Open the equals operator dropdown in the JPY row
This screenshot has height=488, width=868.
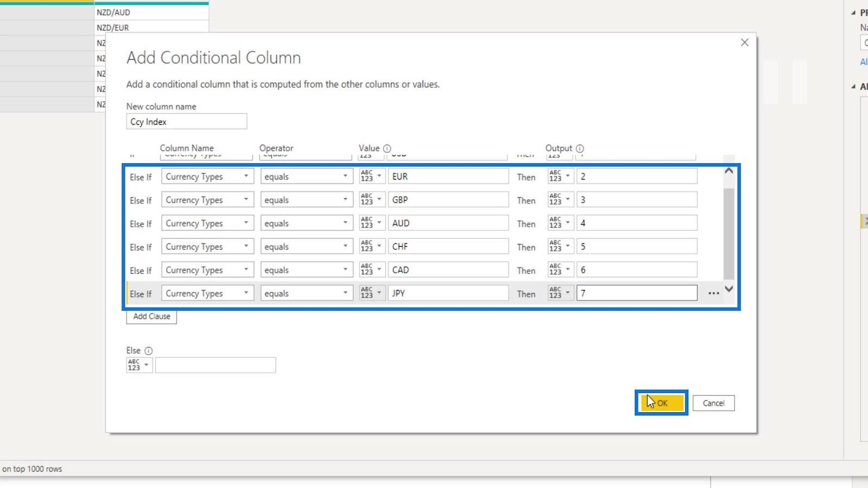307,293
